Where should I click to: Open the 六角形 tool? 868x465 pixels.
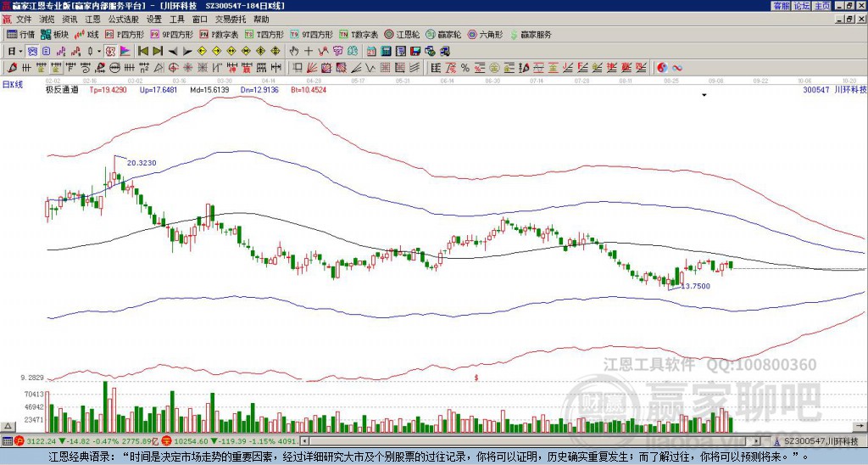pyautogui.click(x=486, y=34)
